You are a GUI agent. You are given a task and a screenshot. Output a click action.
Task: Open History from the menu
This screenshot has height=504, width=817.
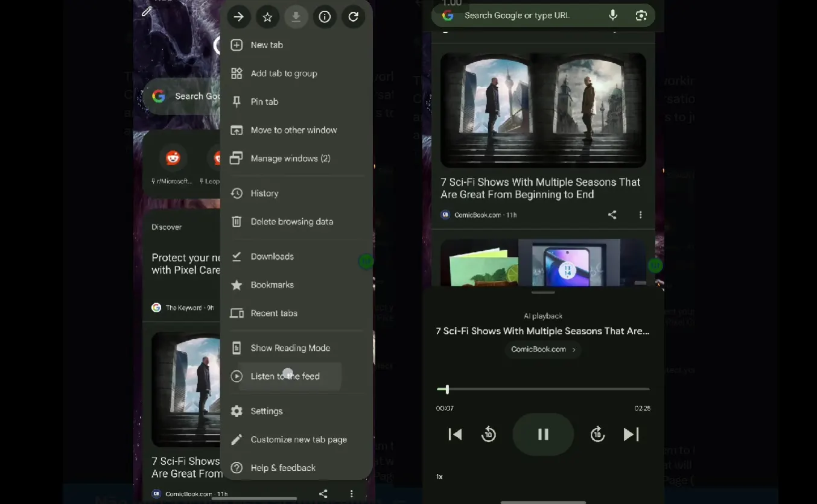coord(264,194)
